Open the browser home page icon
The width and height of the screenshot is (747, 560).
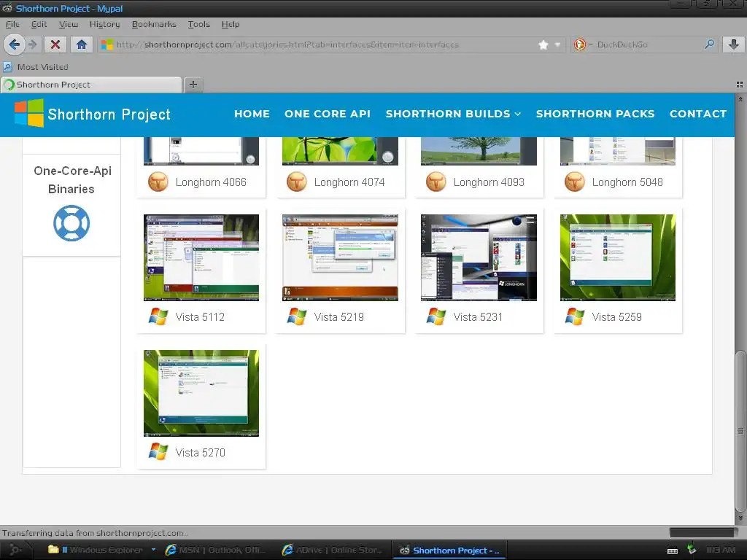pyautogui.click(x=82, y=44)
